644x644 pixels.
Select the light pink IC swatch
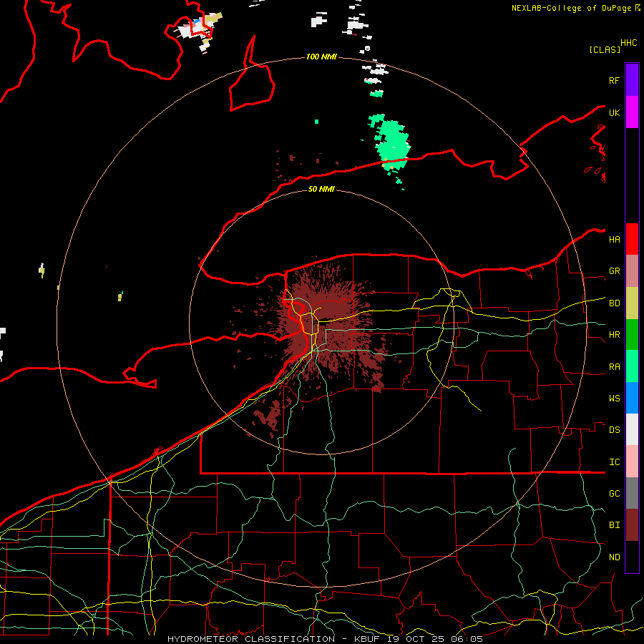tap(632, 462)
